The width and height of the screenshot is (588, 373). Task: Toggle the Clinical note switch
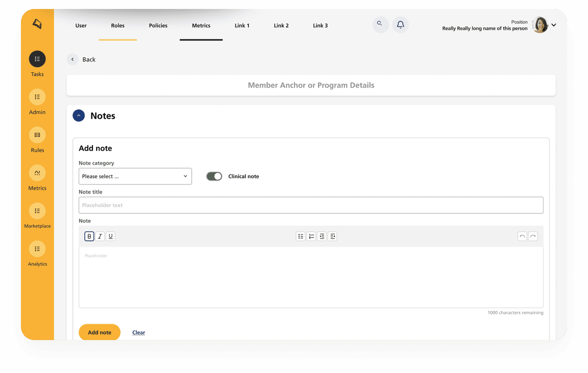coord(214,176)
